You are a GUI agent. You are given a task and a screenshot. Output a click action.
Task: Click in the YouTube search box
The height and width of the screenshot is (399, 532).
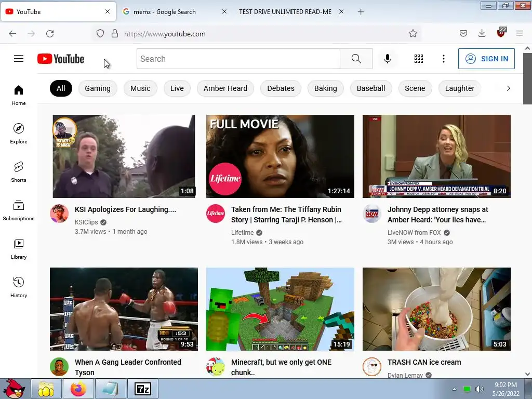[238, 59]
